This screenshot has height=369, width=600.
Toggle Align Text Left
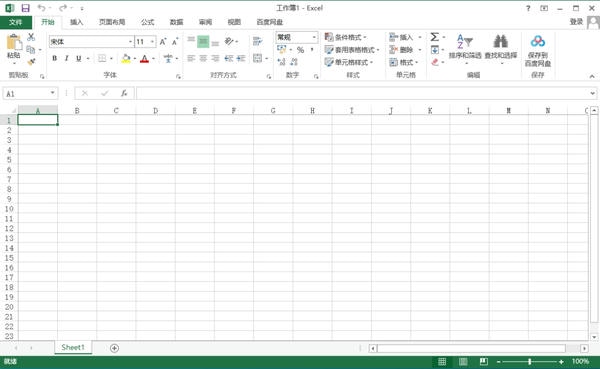point(191,58)
